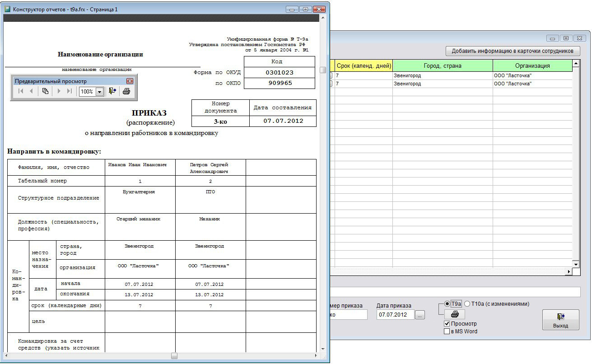Go to previous page in preview toolbar
This screenshot has width=592, height=364.
pos(31,91)
